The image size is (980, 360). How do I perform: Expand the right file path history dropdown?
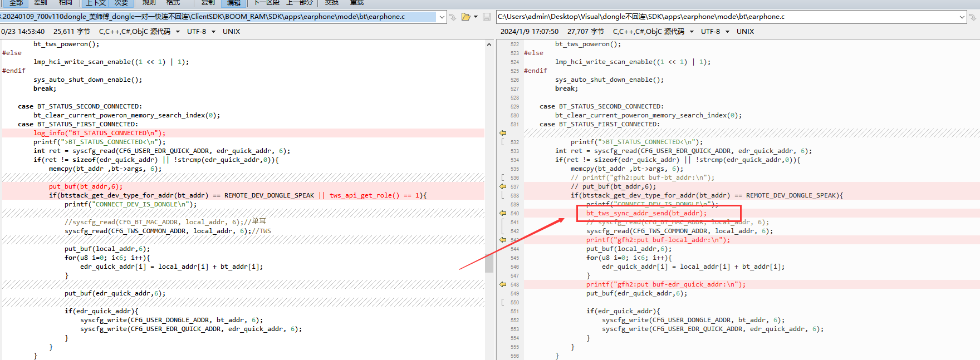click(x=962, y=17)
